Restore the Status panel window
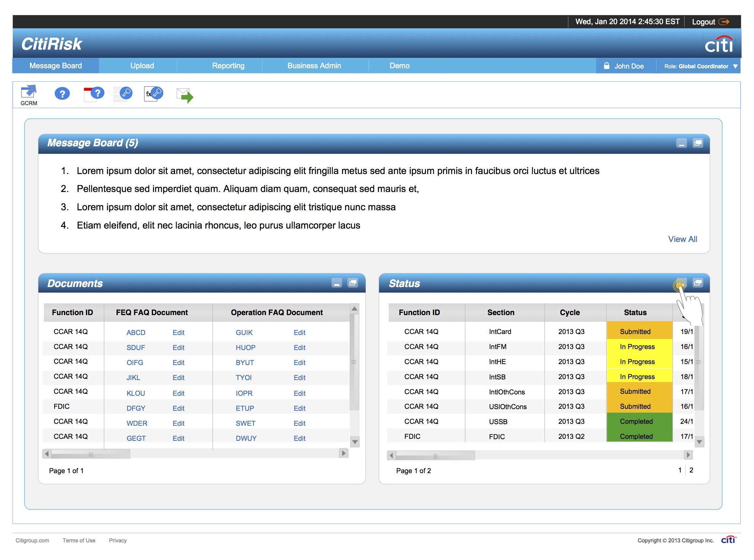This screenshot has width=754, height=560. [x=698, y=283]
